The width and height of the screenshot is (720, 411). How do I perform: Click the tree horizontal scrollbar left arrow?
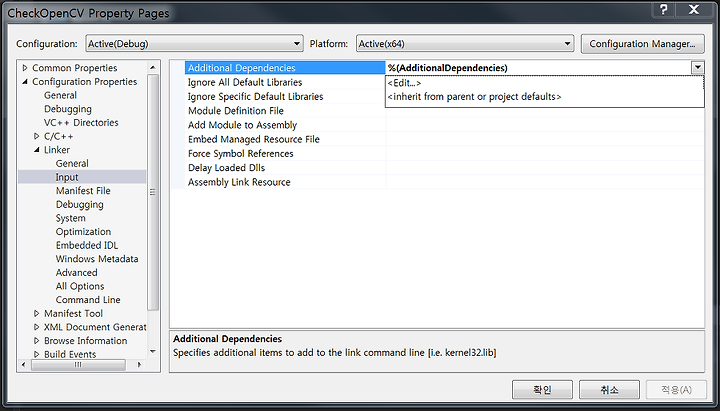[x=24, y=365]
